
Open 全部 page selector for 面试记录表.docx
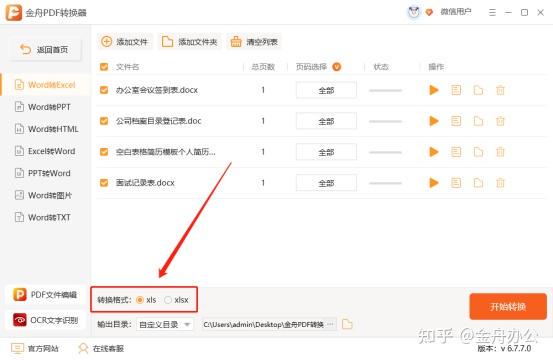(326, 183)
